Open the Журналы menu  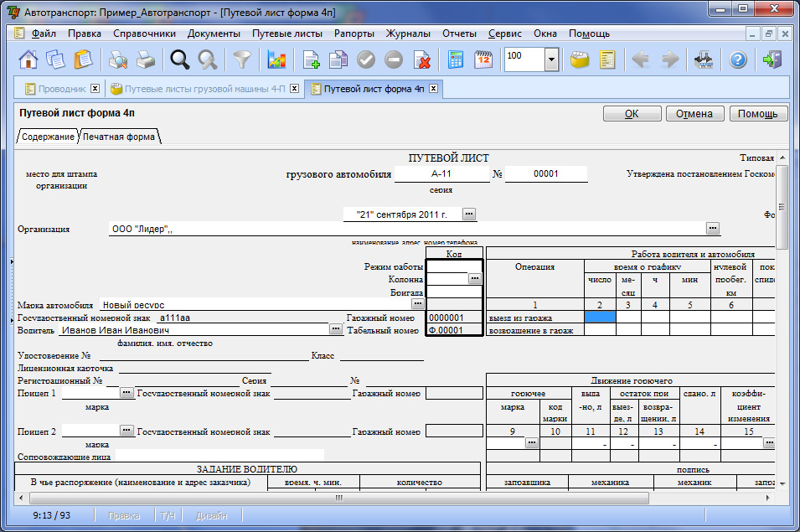coord(408,34)
